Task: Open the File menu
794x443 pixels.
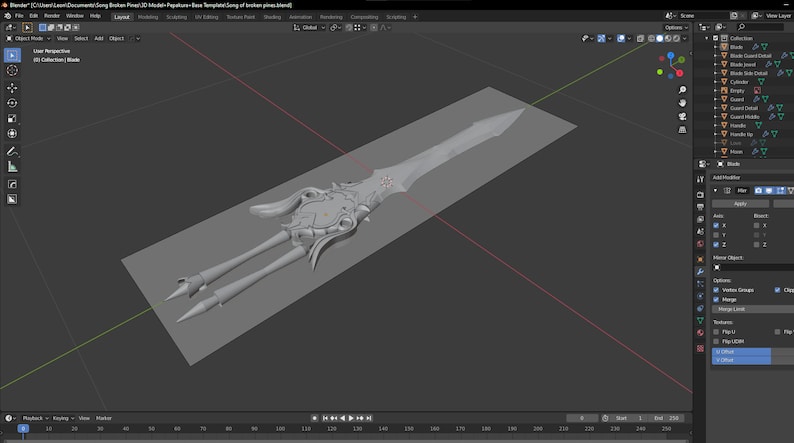Action: [x=19, y=16]
